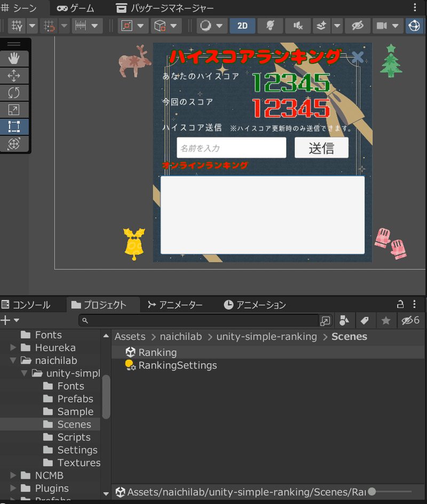Mute audio in the Scene view

click(297, 25)
